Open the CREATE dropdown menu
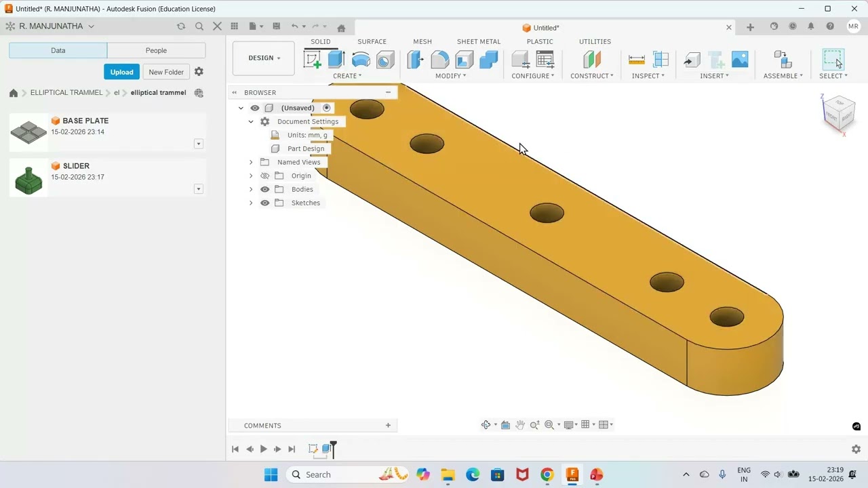 347,76
